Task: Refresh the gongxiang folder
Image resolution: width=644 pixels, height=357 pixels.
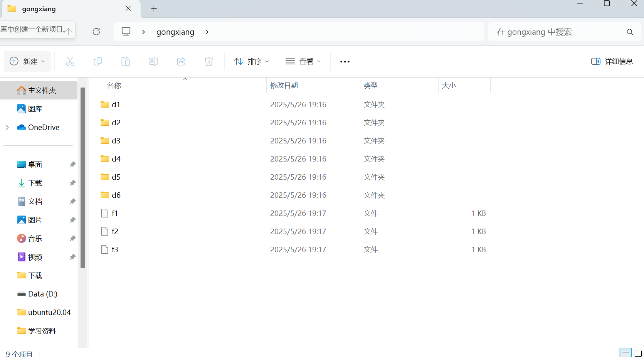Action: 96,32
